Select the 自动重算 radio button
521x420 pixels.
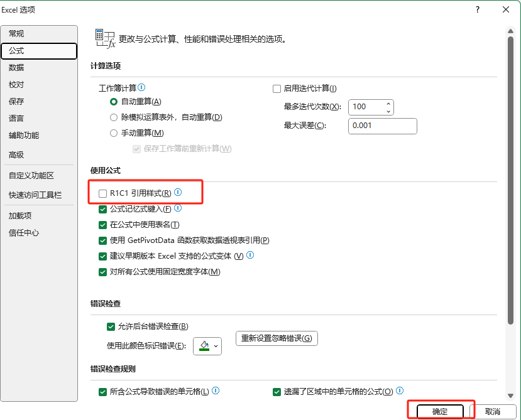click(114, 102)
